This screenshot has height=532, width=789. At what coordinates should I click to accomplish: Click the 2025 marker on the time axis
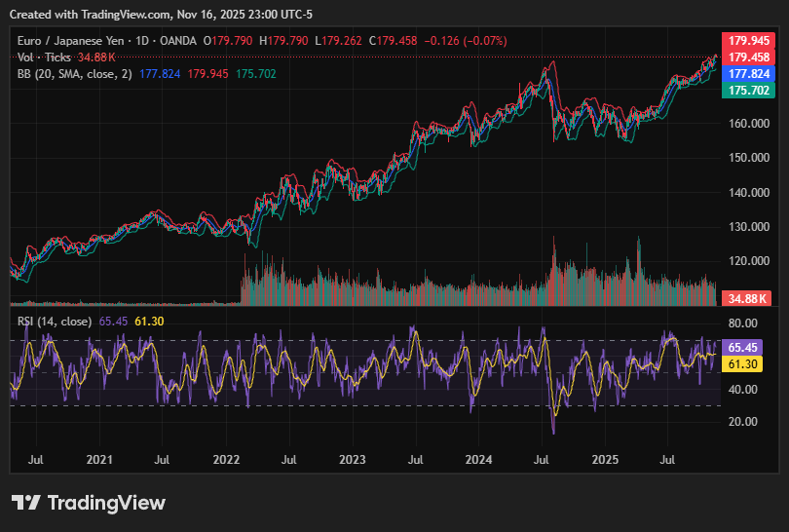(x=605, y=458)
